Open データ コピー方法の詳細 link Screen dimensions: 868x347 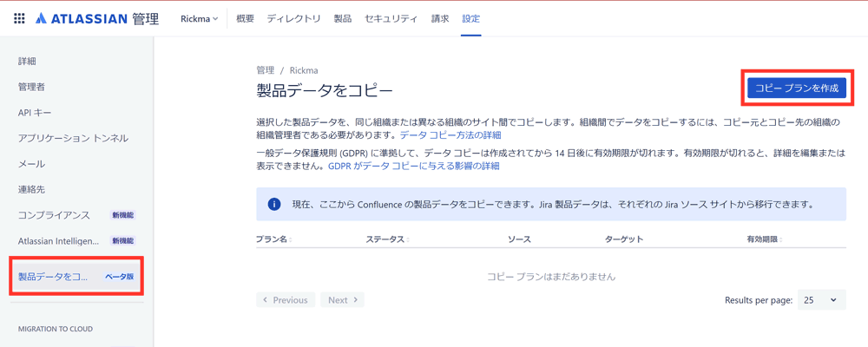pyautogui.click(x=450, y=134)
